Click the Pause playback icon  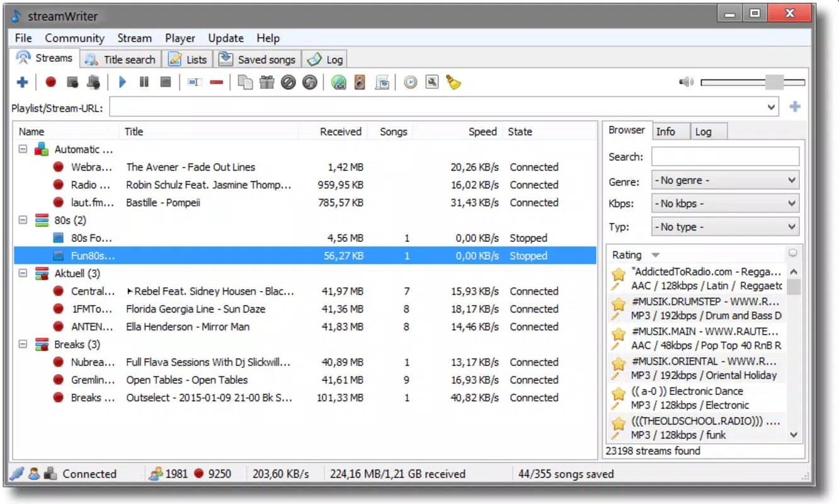(144, 82)
